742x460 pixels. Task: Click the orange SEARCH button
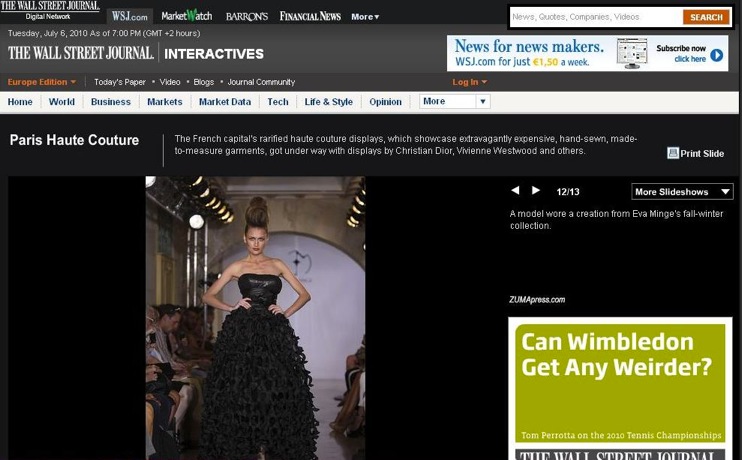[x=706, y=17]
